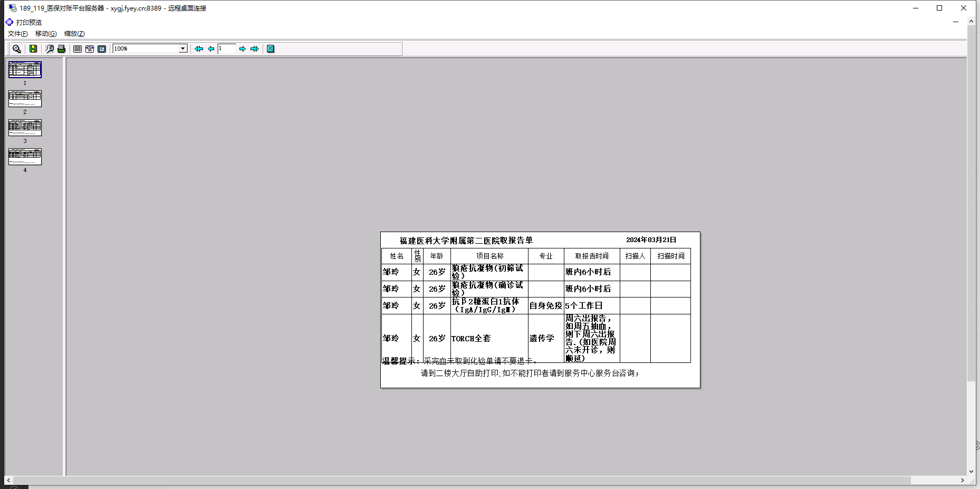980x489 pixels.
Task: Click the green printer print icon
Action: coord(61,49)
